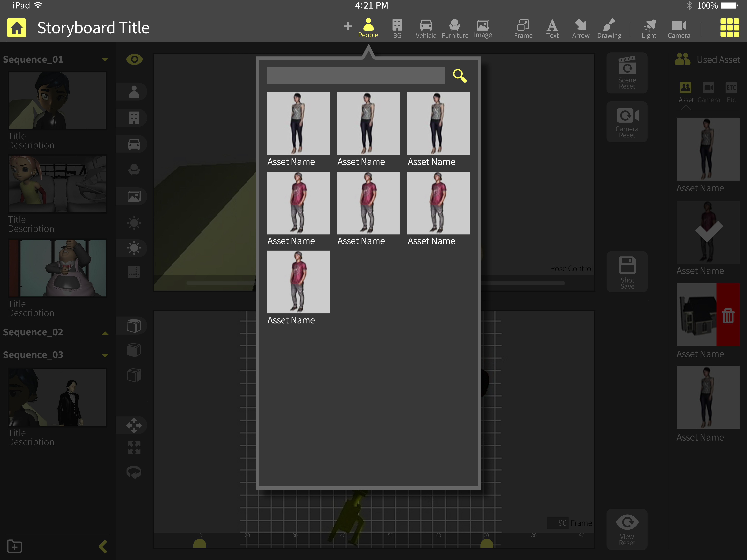Select the bottom used asset woman thumbnail
The height and width of the screenshot is (560, 747).
coord(708,398)
